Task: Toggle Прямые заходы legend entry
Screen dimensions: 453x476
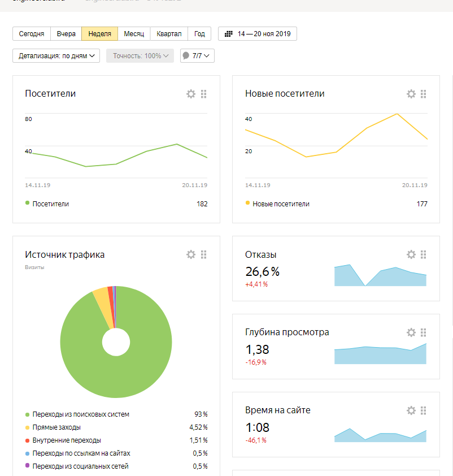Action: click(x=56, y=427)
